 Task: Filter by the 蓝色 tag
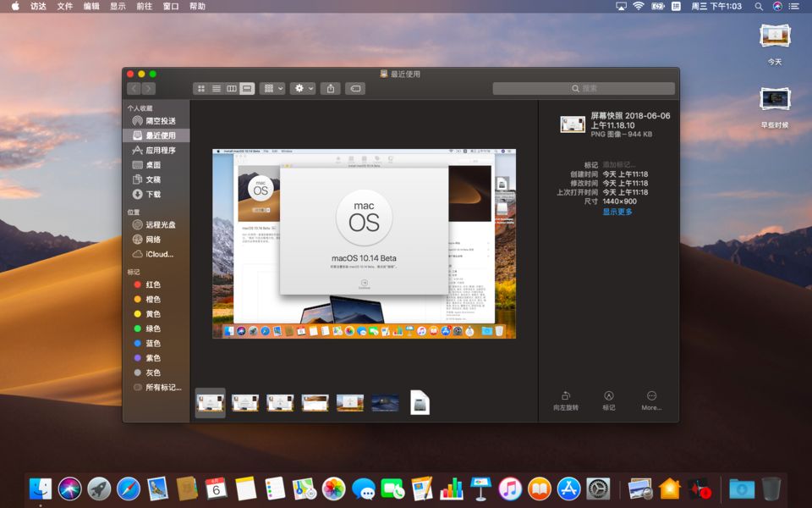[x=156, y=343]
